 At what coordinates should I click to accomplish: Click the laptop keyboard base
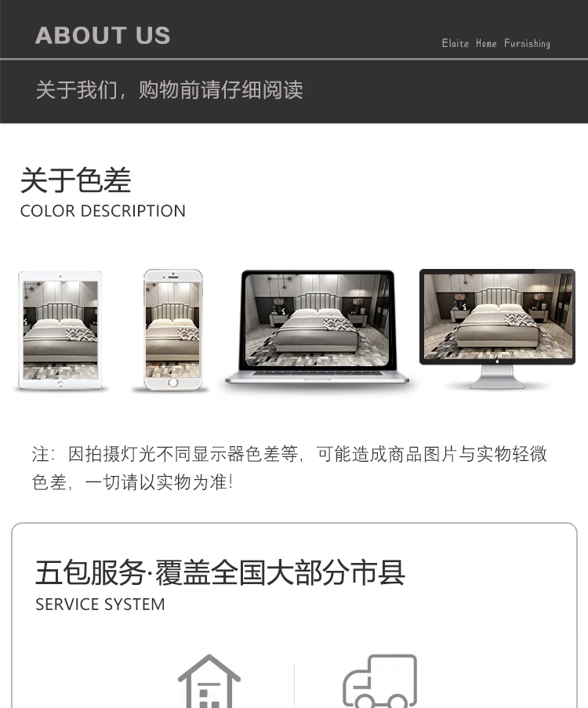(318, 376)
